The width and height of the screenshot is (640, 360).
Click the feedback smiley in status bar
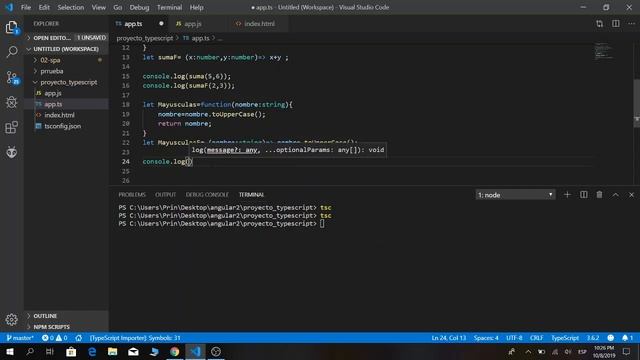pos(611,338)
